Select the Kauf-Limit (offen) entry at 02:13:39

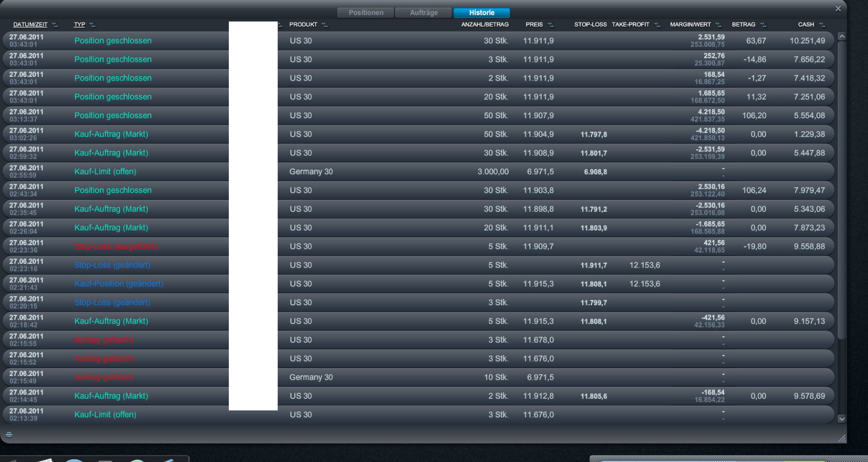pos(418,415)
